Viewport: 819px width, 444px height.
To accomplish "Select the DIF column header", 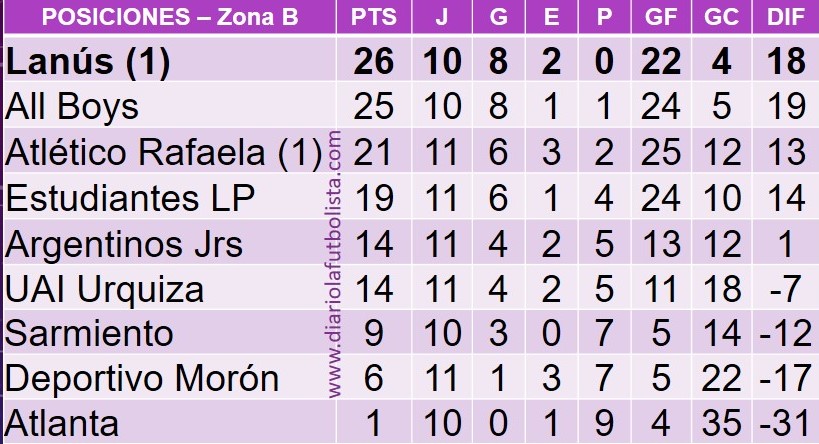I will (786, 17).
